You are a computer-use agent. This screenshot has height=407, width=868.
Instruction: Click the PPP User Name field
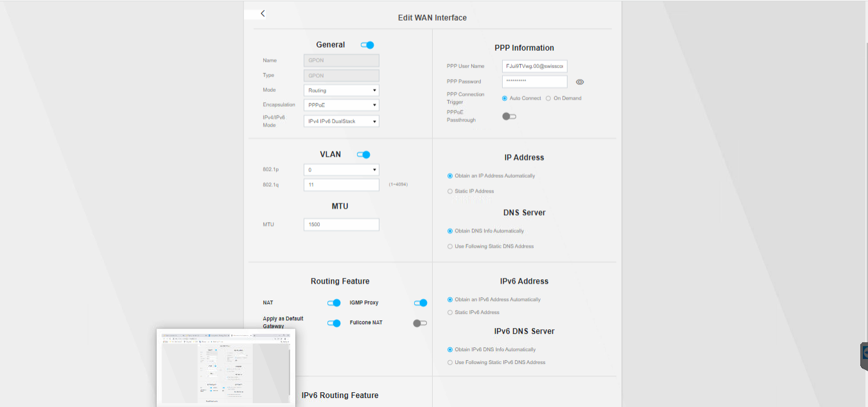point(534,66)
